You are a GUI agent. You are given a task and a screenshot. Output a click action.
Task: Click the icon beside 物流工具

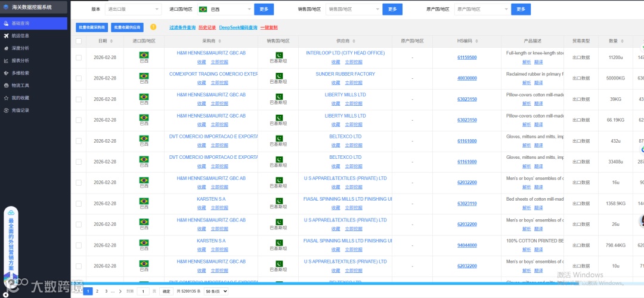tap(6, 85)
